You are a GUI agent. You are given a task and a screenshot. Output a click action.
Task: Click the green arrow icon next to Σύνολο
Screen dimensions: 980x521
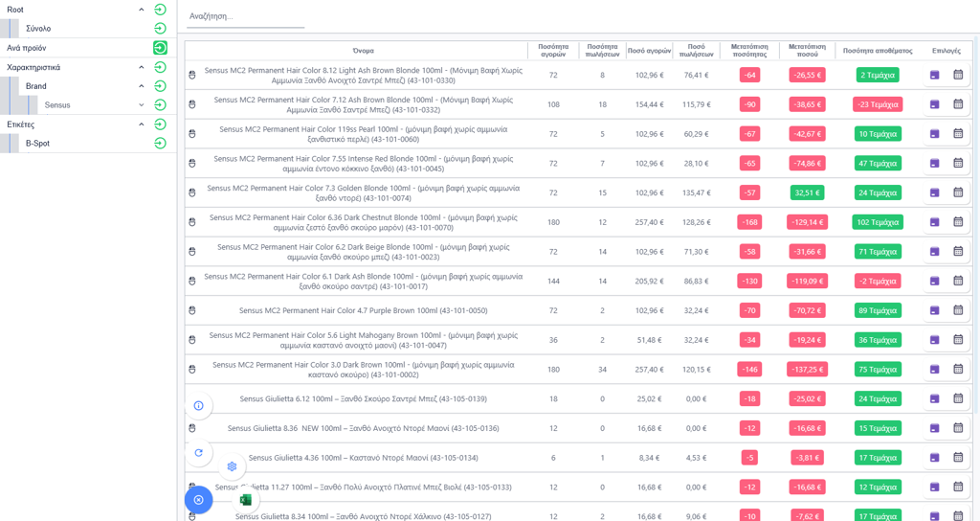pos(160,28)
